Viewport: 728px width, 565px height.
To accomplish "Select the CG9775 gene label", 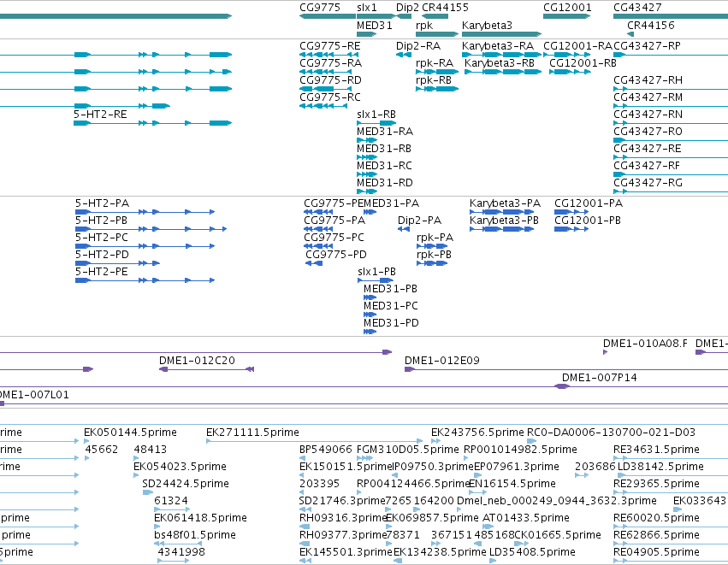I will 320,8.
